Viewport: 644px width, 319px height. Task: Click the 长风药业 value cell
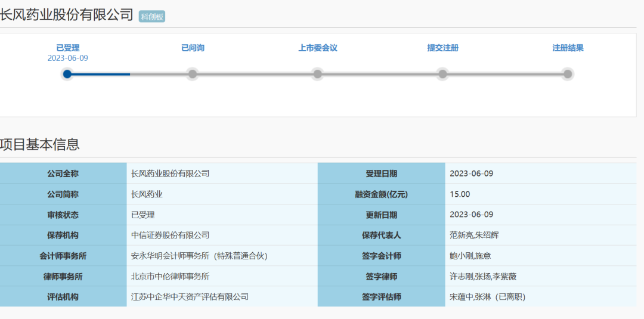[222, 194]
